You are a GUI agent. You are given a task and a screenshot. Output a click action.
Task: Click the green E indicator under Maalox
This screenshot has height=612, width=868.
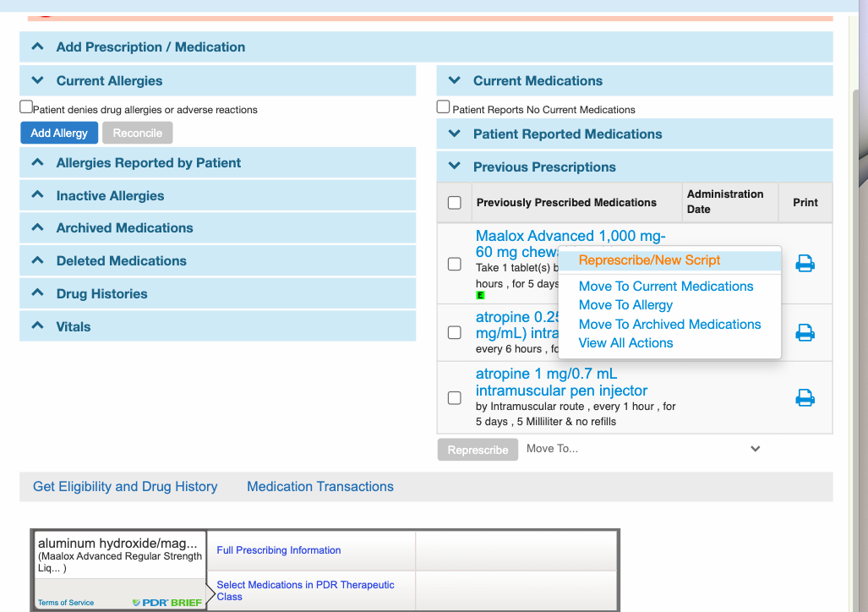click(x=480, y=295)
